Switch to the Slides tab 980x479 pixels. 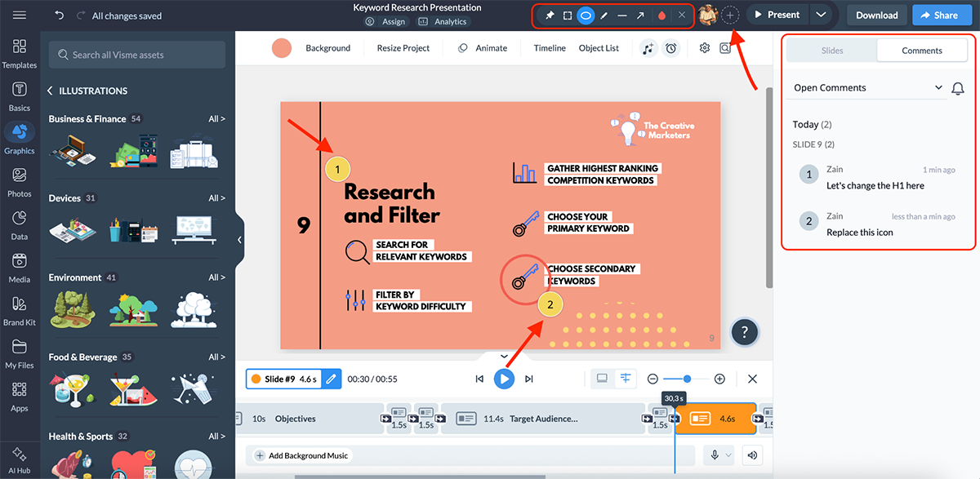tap(832, 50)
